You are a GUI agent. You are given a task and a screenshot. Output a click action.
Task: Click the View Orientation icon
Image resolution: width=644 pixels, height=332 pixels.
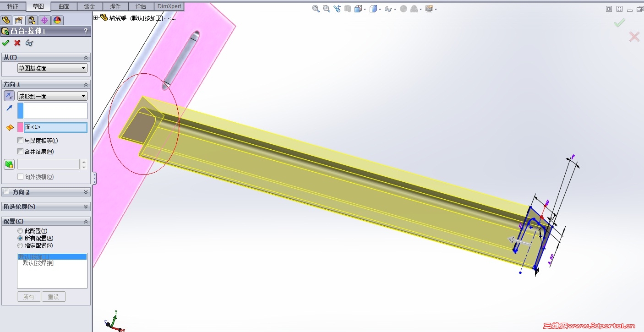pos(358,9)
